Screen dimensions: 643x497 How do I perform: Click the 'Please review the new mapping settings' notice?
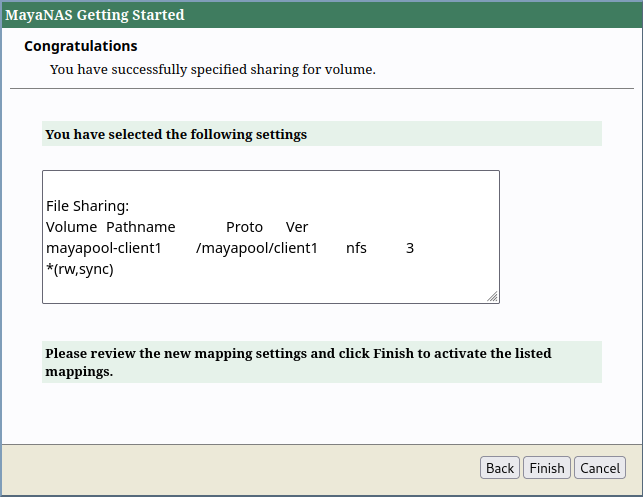click(x=298, y=362)
